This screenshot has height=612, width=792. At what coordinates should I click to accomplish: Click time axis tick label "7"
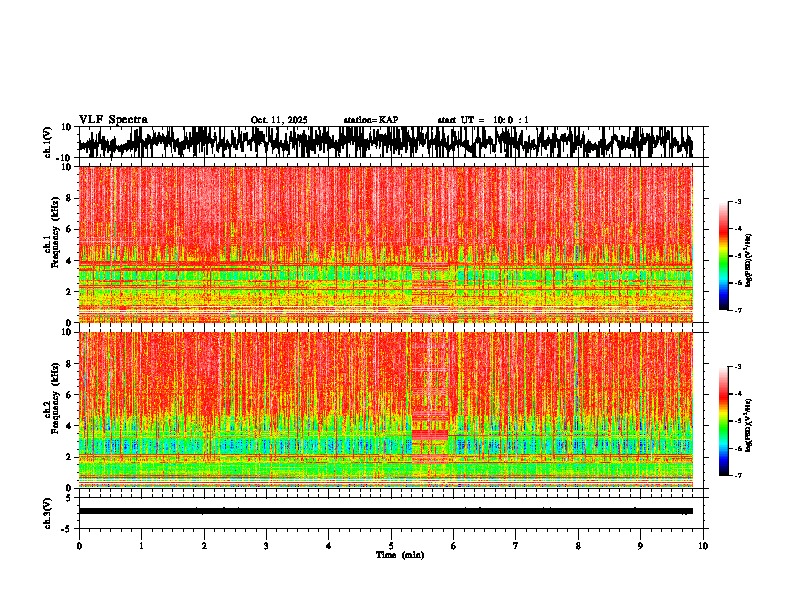pyautogui.click(x=516, y=546)
